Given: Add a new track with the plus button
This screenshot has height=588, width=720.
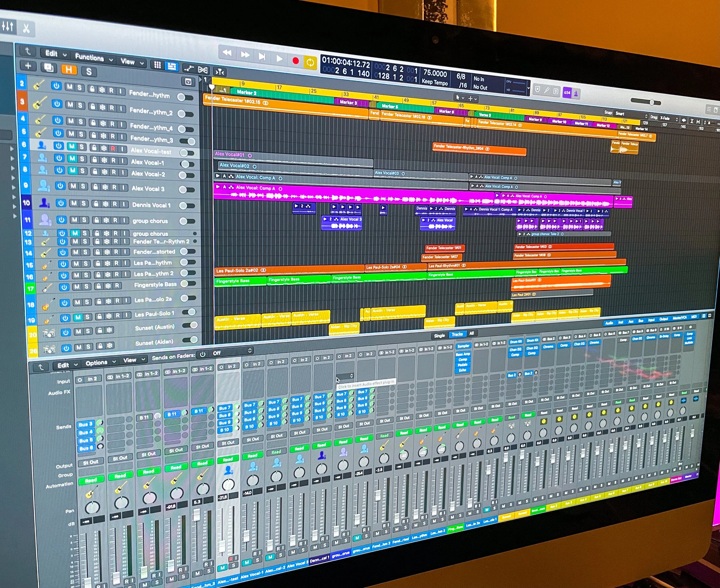Looking at the screenshot, I should 28,66.
